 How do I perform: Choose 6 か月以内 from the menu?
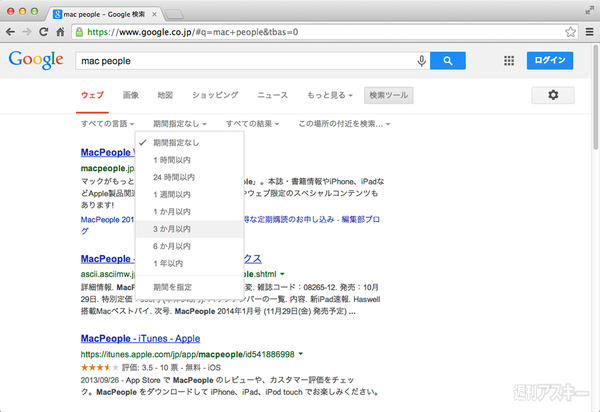189,246
